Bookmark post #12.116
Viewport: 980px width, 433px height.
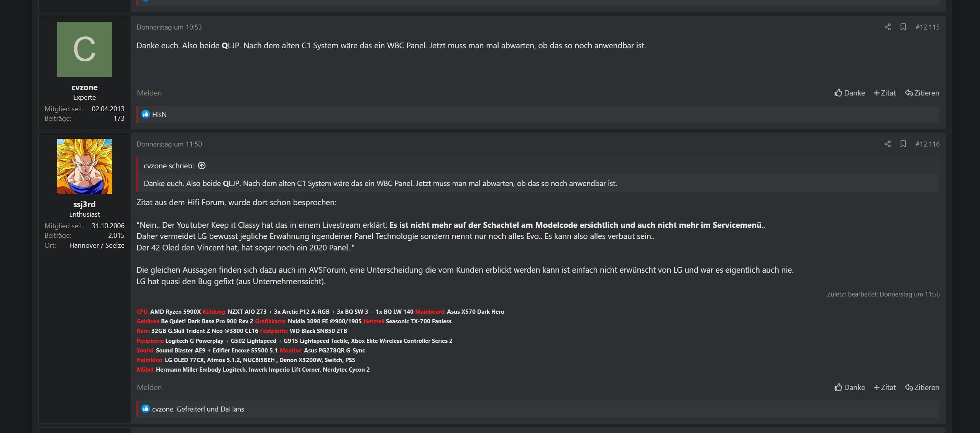(903, 144)
